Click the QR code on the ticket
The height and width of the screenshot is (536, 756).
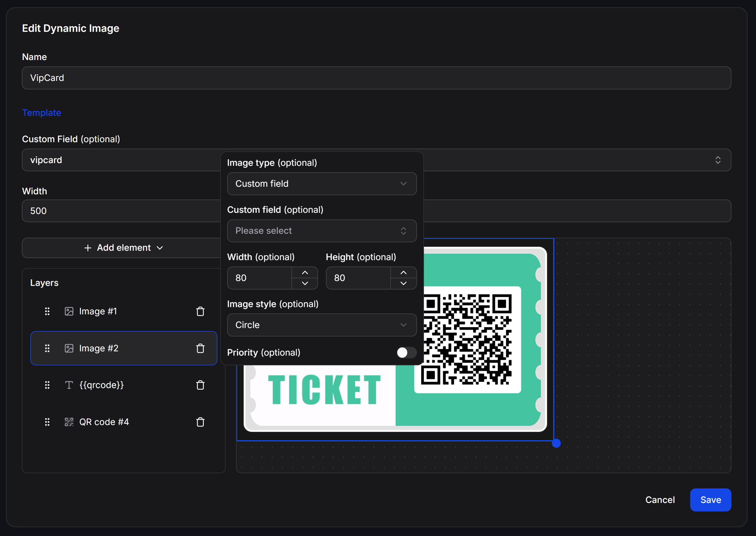click(467, 339)
